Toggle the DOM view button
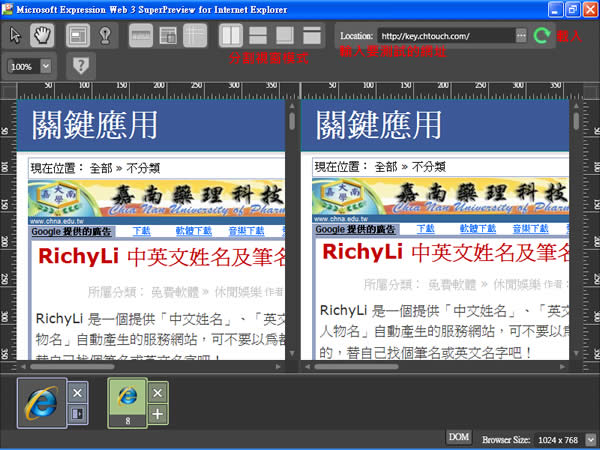Screen dimensions: 600x450 458,437
